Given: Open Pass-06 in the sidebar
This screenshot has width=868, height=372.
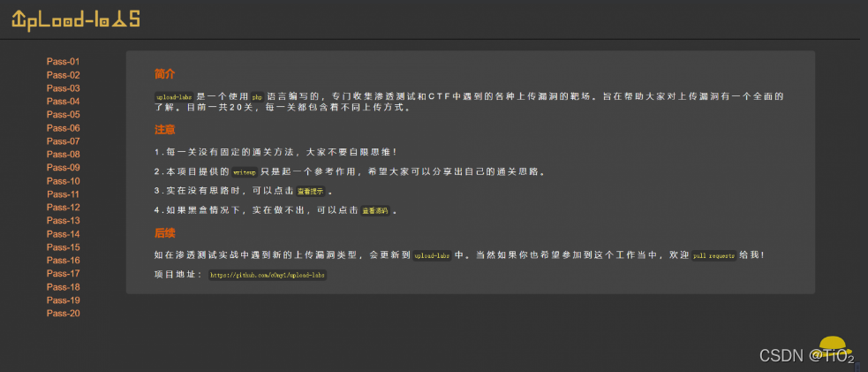Looking at the screenshot, I should pyautogui.click(x=63, y=128).
